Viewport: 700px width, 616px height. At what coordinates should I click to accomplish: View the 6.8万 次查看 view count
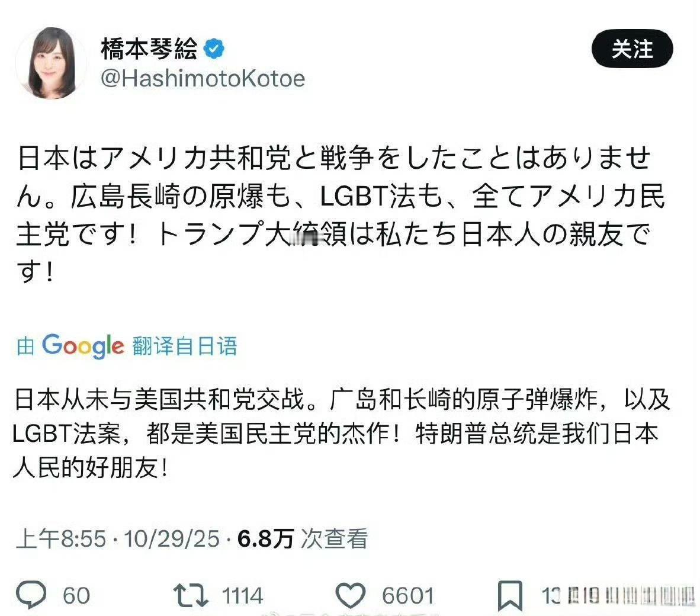[303, 539]
